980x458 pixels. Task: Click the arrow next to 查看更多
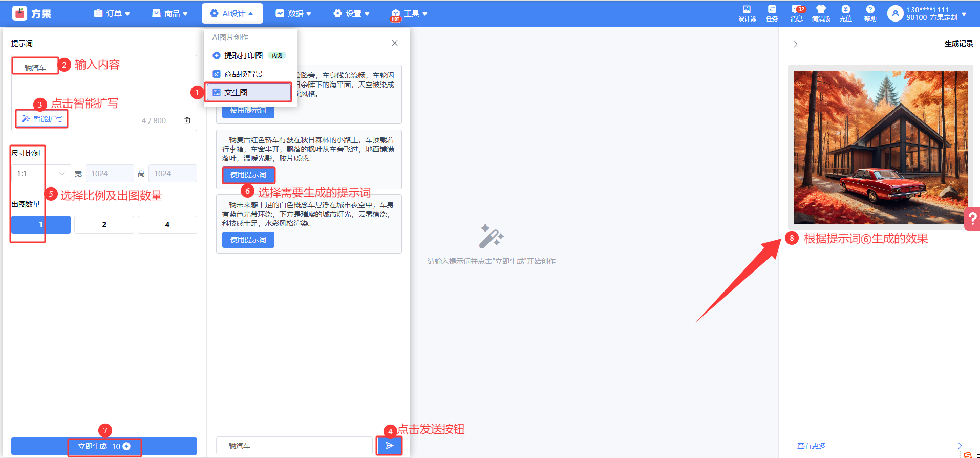[960, 446]
